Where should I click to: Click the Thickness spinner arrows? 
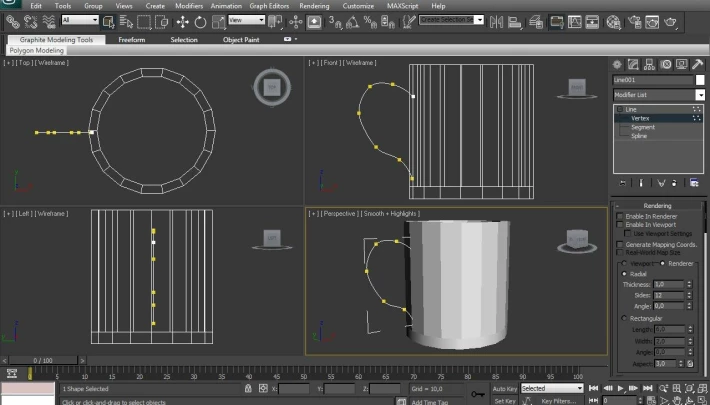tap(690, 284)
